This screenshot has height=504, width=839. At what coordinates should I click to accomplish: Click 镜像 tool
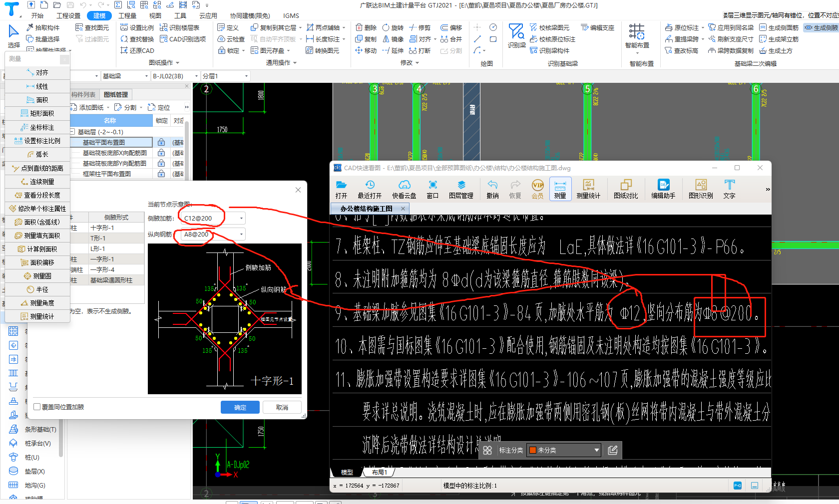coord(393,39)
